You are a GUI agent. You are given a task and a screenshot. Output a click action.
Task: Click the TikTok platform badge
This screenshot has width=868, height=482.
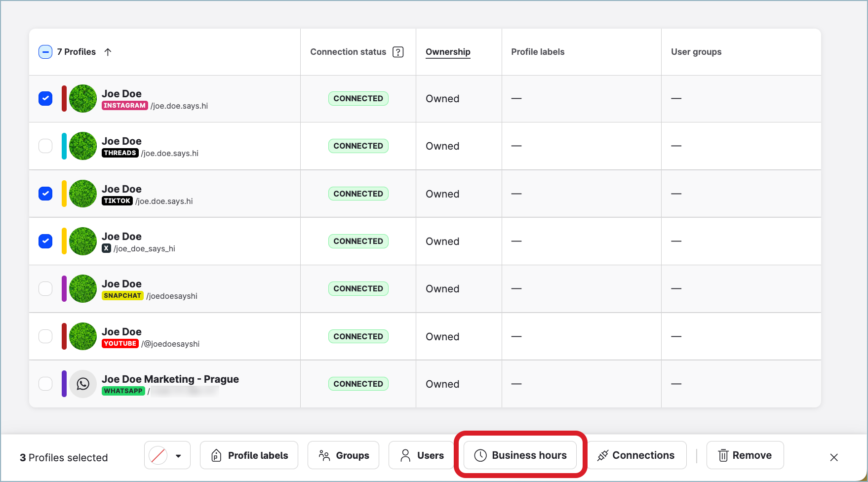(x=117, y=201)
